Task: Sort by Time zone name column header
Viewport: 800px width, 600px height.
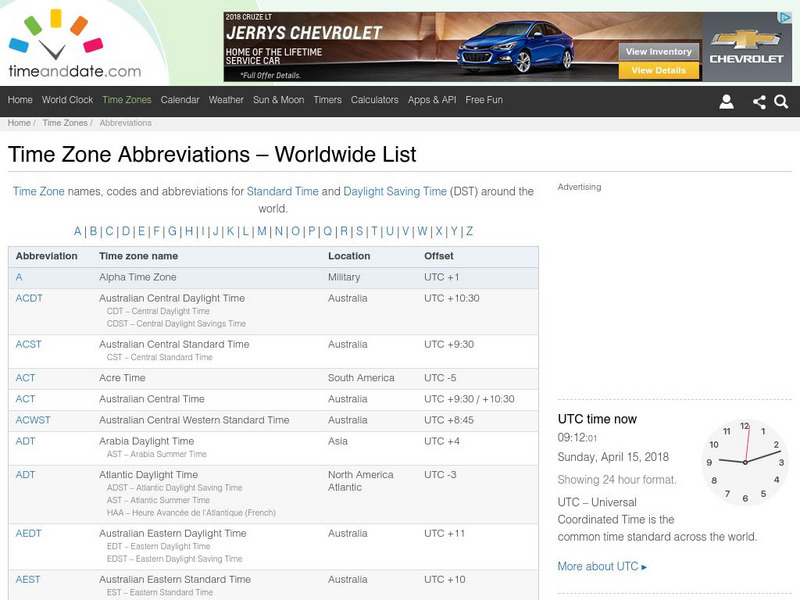Action: click(x=139, y=256)
